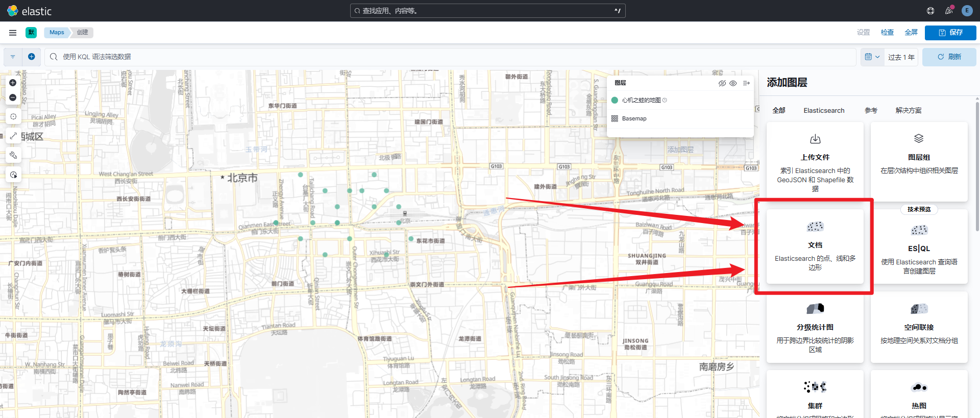Click the green dot of 心机之蛙的地图 layer
Screen dimensions: 980x418
click(615, 100)
